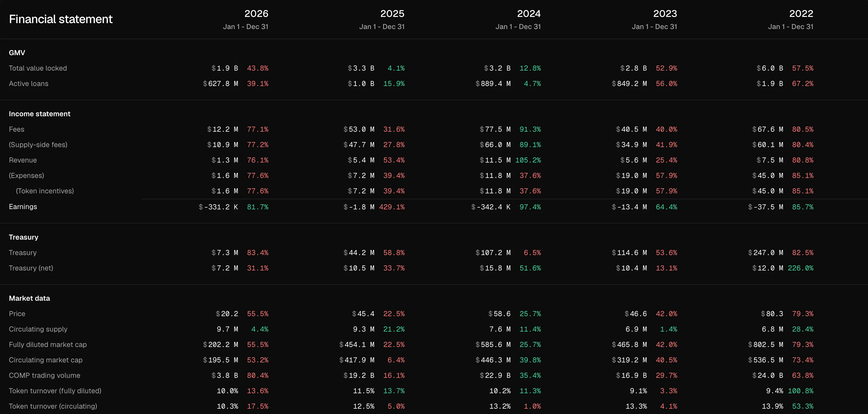Screen dimensions: 868x414
Task: Click 2022 Total value locked $6.0 B
Action: (x=770, y=68)
